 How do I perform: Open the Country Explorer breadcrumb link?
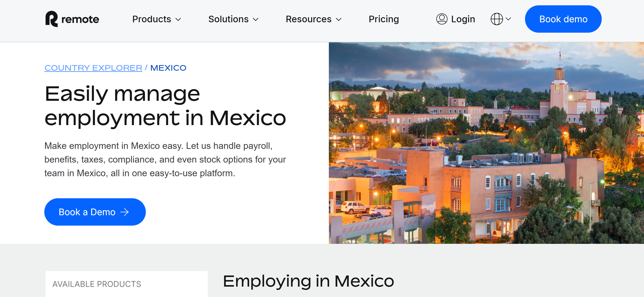pos(93,68)
